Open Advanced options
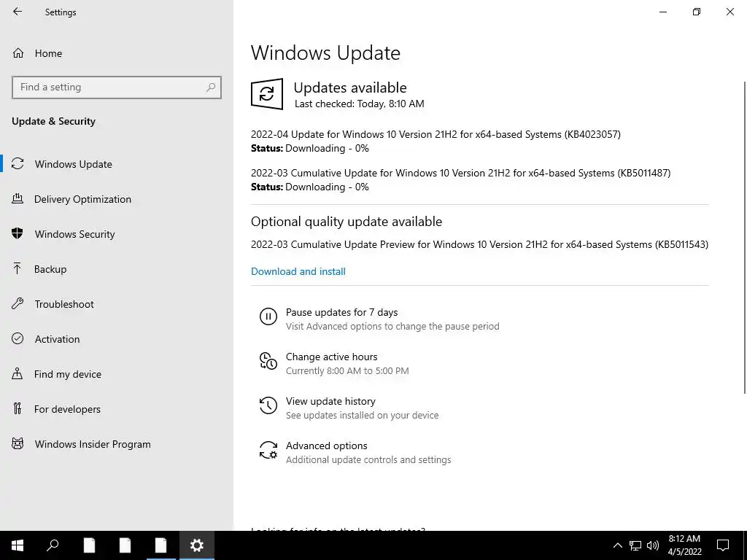The image size is (747, 560). tap(326, 446)
